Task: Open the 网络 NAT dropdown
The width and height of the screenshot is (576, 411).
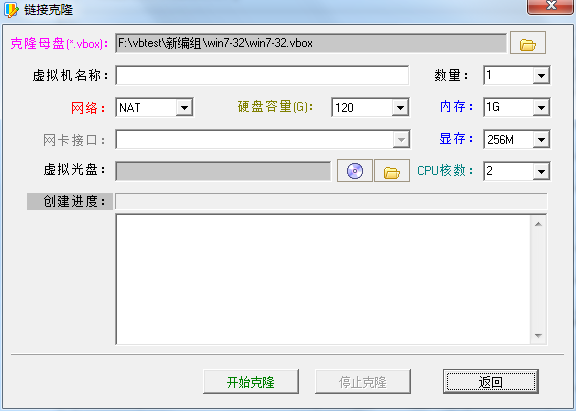Action: (184, 108)
